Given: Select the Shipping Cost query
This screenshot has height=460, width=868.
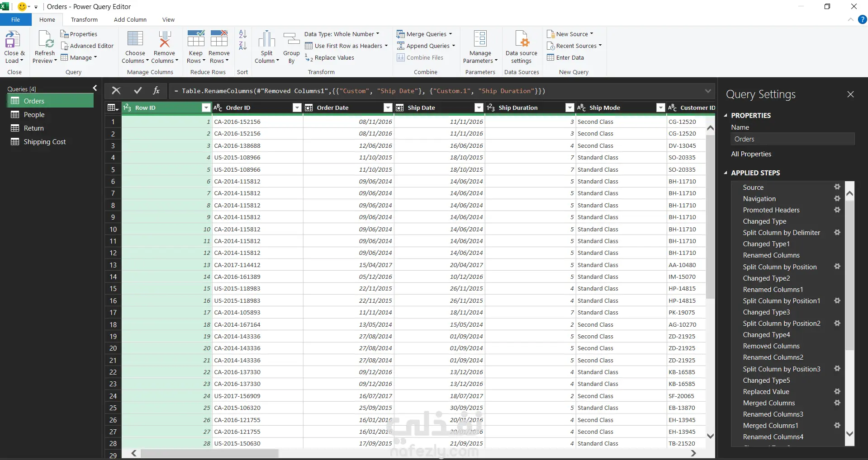Looking at the screenshot, I should tap(50, 141).
